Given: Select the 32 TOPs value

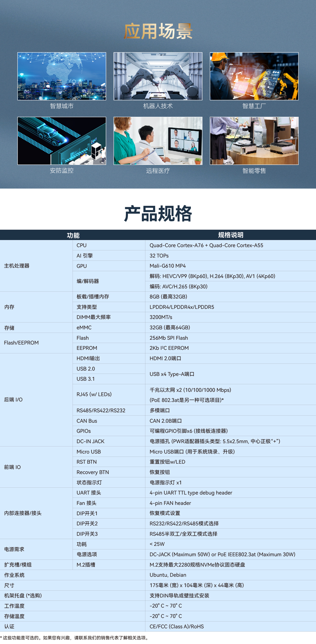Looking at the screenshot, I should coord(159,256).
